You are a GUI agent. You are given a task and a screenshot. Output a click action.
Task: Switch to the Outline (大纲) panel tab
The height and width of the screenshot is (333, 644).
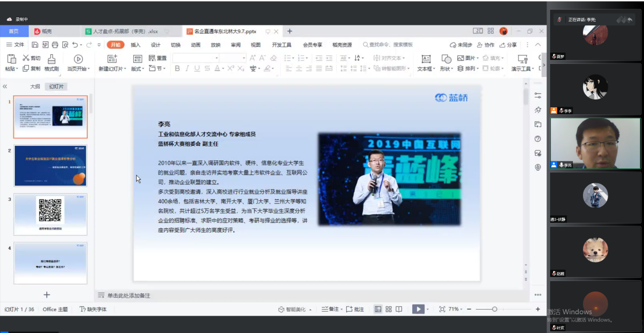click(35, 87)
